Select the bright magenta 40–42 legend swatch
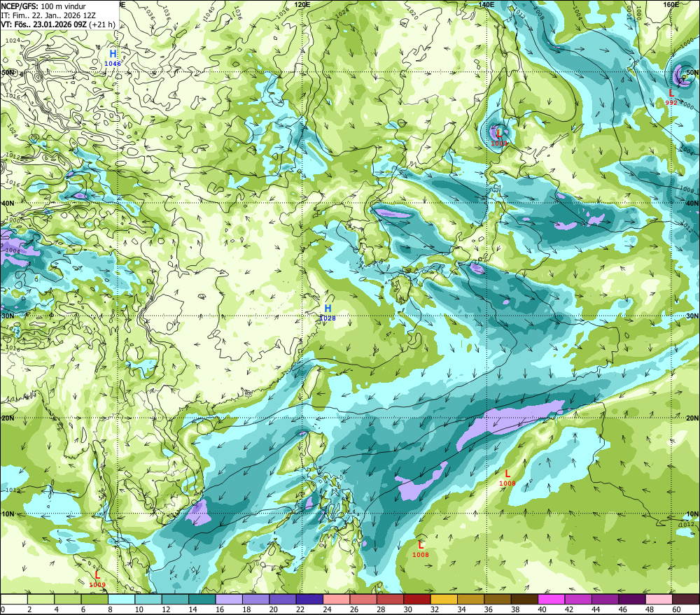Screen dimensions: 700x615 click(552, 599)
